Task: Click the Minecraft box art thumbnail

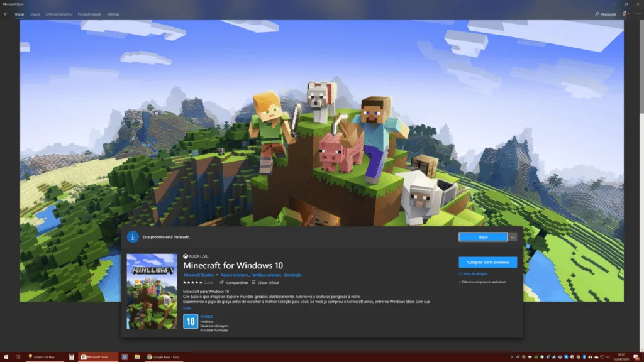Action: (152, 292)
